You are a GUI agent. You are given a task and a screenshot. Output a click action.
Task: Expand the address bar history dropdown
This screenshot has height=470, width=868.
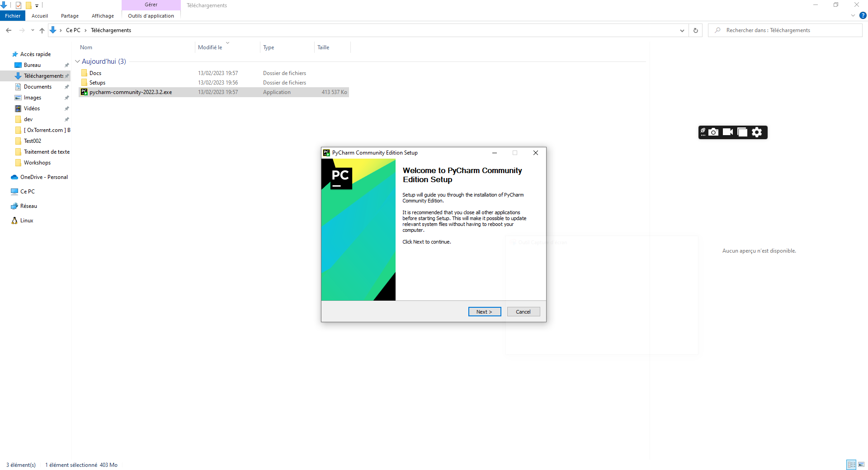coord(682,30)
